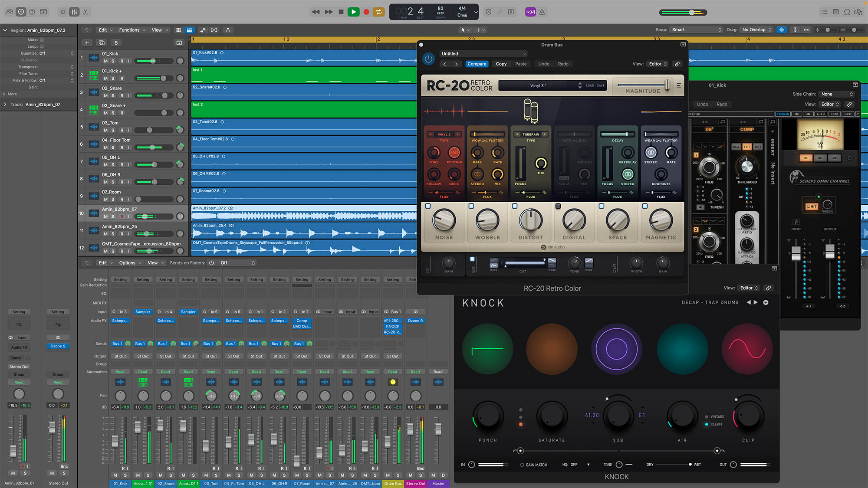868x488 pixels.
Task: Click the duplicate track icon
Action: coord(102,43)
